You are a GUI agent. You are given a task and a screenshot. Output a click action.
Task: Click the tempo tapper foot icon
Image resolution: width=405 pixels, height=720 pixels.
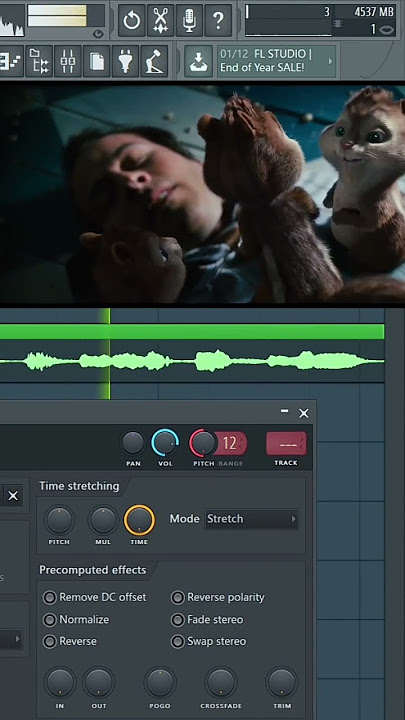point(154,61)
